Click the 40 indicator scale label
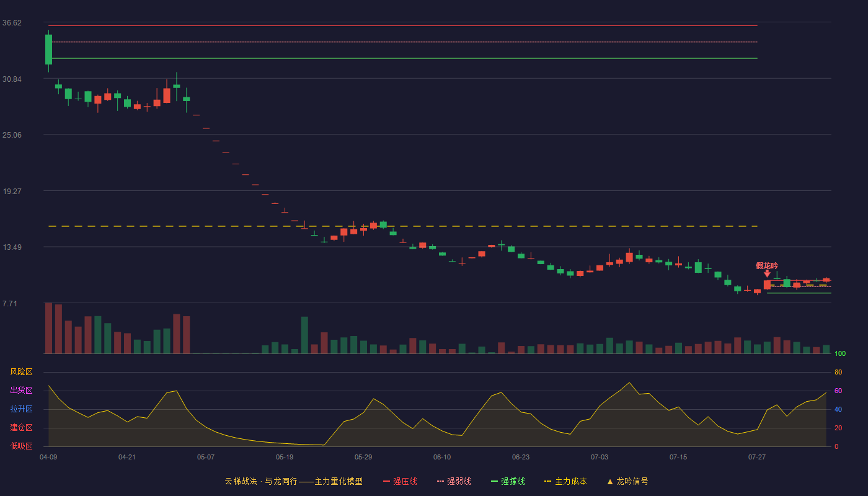Viewport: 868px width, 496px height. pyautogui.click(x=838, y=409)
